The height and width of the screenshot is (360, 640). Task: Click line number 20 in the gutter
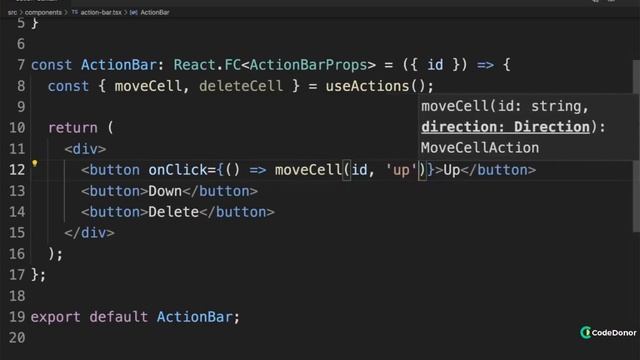[x=17, y=338]
